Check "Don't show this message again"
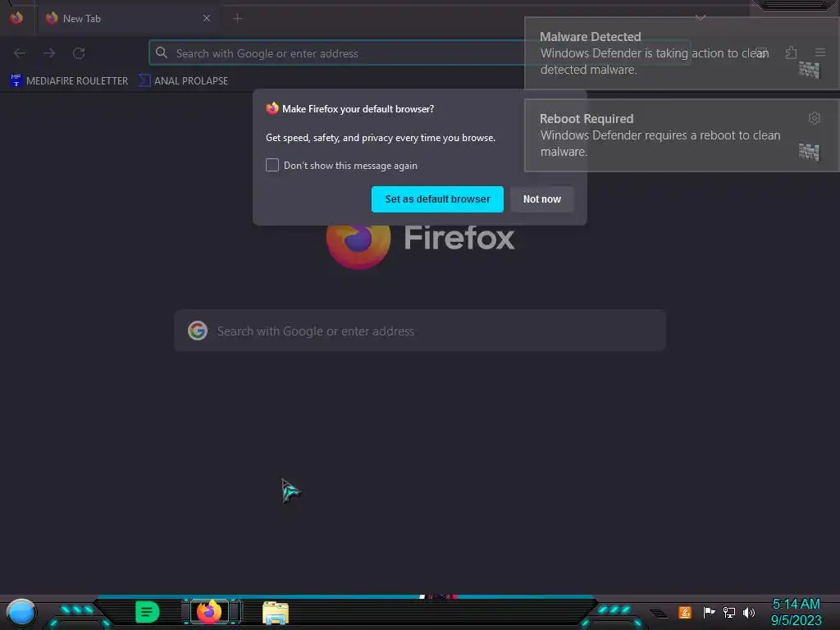This screenshot has height=630, width=840. coord(272,165)
